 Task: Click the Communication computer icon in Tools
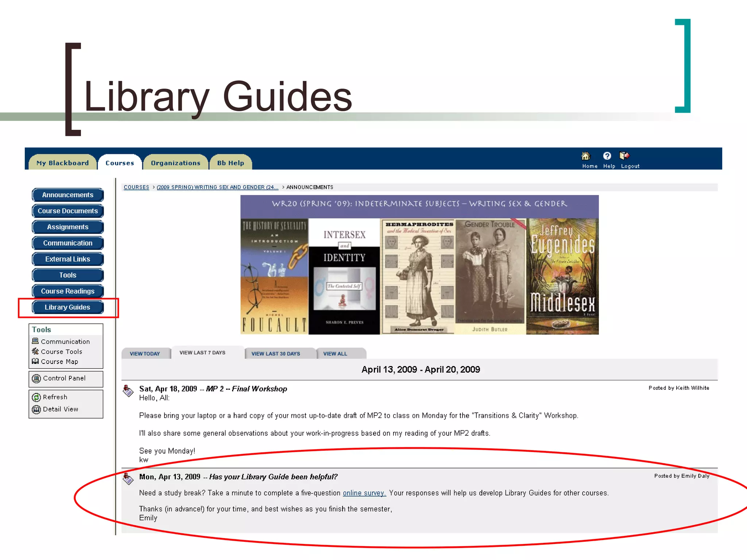(35, 341)
